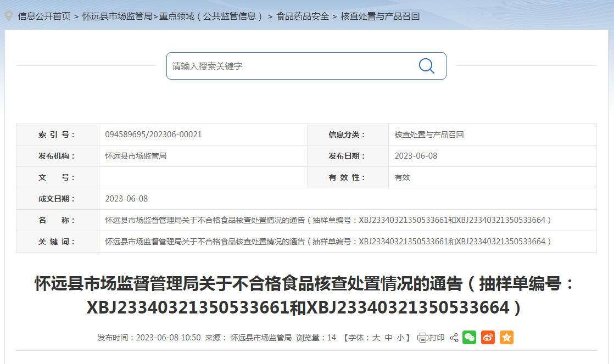Click 2023-06-08 in 成文日期 row
This screenshot has height=364, width=614.
126,199
